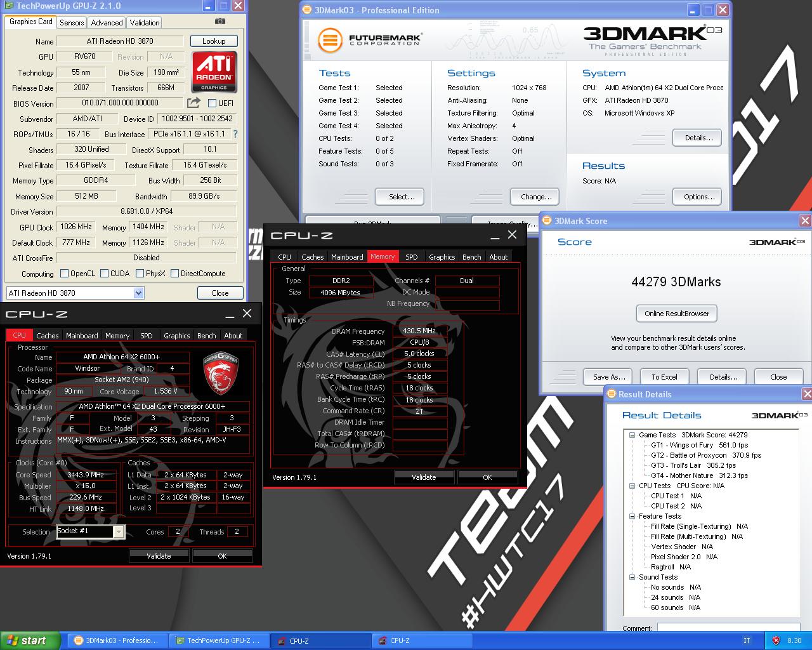Click the Futuremark Corporation logo in 3DMark03
The image size is (812, 650).
click(x=369, y=40)
